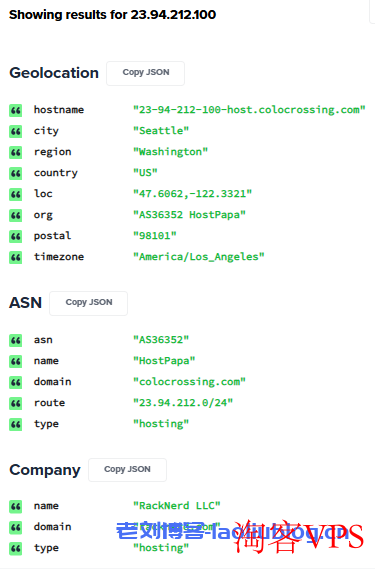Select the quote icon beside region
The image size is (375, 569).
[16, 152]
